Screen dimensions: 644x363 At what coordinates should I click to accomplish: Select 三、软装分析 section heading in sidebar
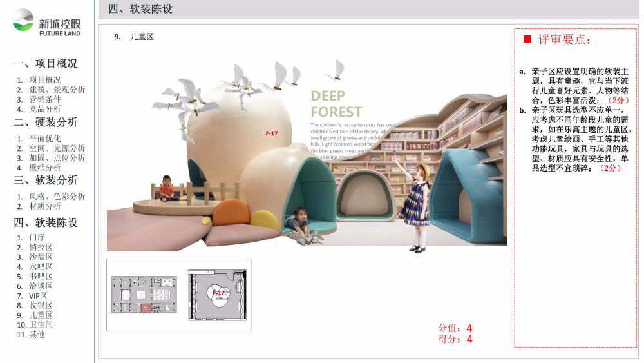click(46, 180)
